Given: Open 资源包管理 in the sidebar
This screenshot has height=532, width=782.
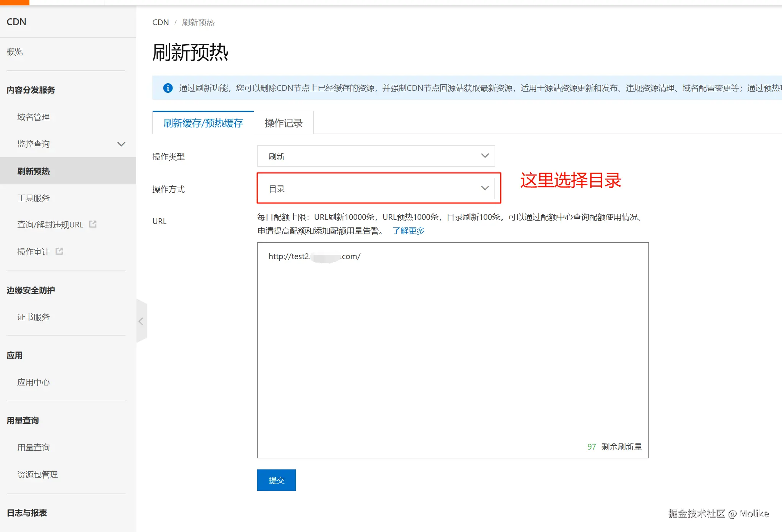Looking at the screenshot, I should coord(37,474).
